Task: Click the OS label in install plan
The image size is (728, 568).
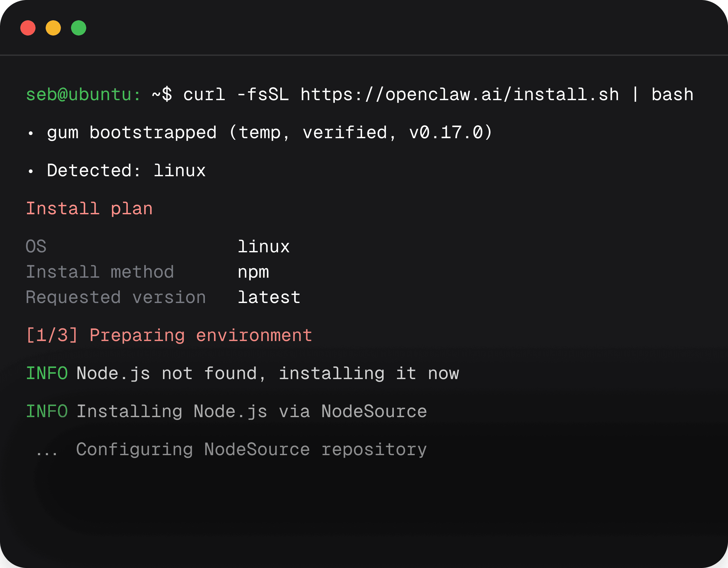Action: pyautogui.click(x=36, y=247)
